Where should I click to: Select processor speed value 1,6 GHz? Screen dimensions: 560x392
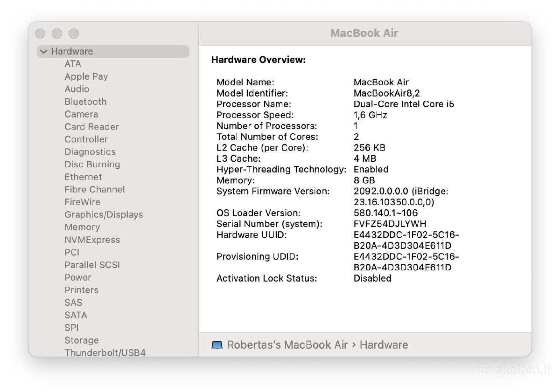371,115
